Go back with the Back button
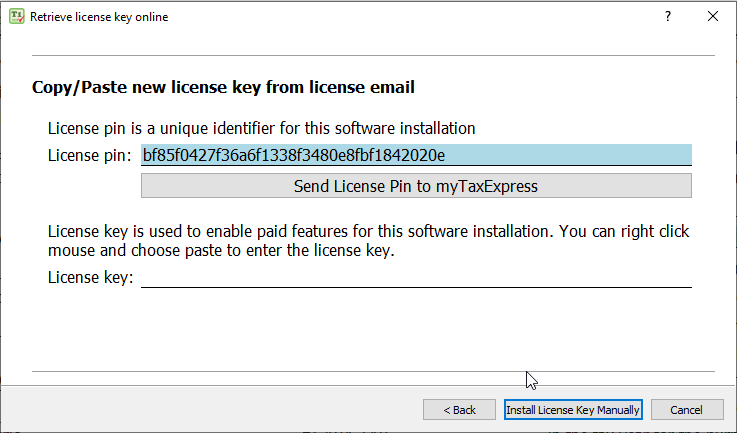This screenshot has width=737, height=433. [x=458, y=410]
